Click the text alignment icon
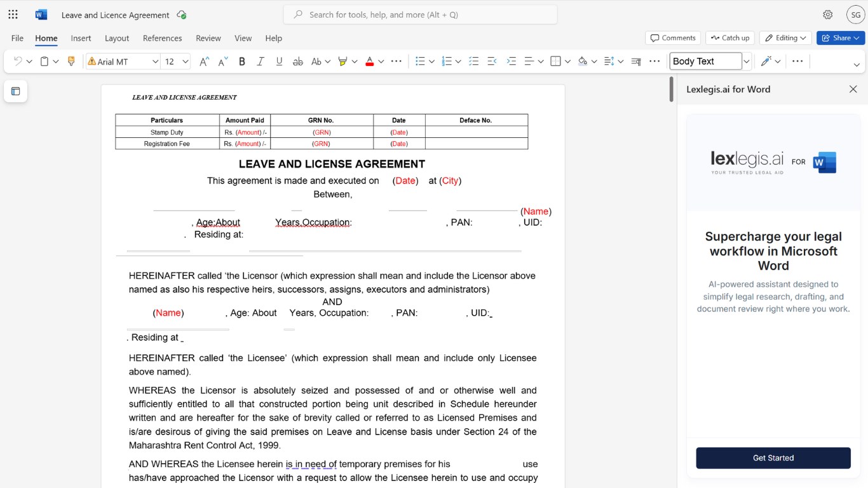The width and height of the screenshot is (868, 488). tap(529, 62)
